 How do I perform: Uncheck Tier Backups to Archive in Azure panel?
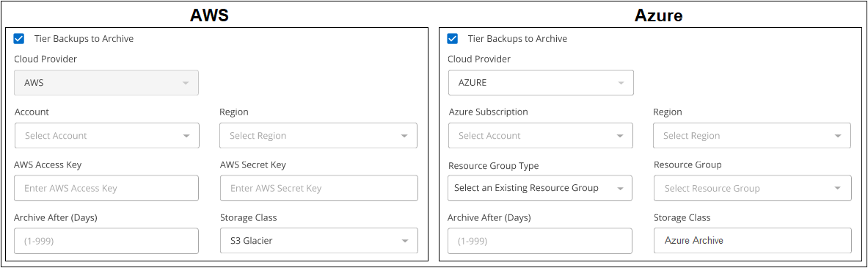pyautogui.click(x=452, y=39)
